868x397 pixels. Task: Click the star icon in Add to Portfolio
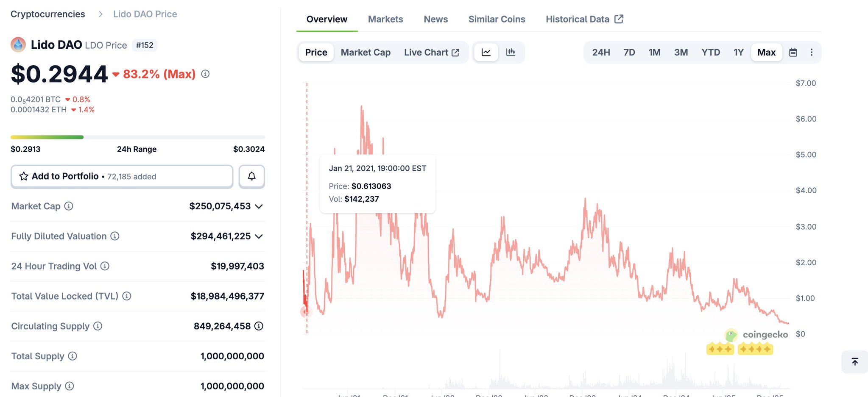(24, 176)
